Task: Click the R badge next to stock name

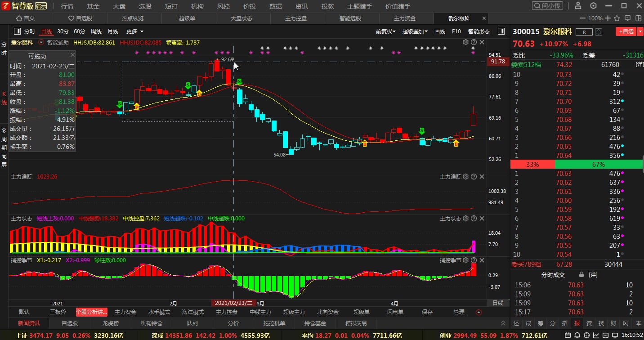Action: (584, 32)
